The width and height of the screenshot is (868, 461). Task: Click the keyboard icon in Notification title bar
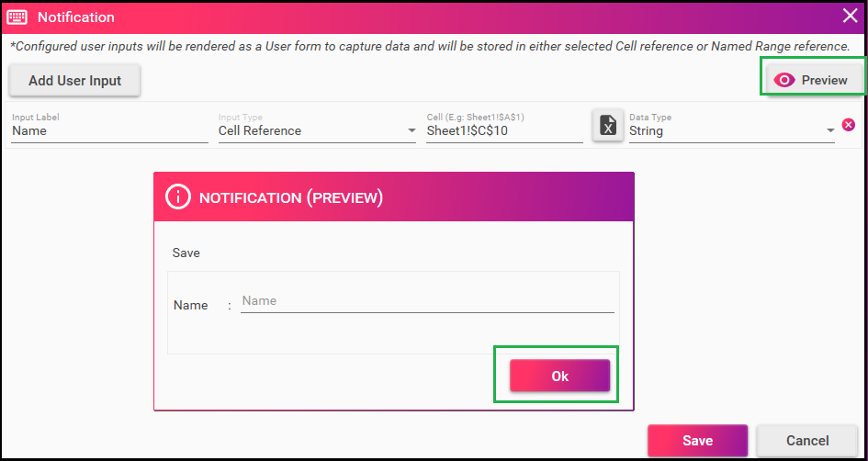tap(17, 17)
